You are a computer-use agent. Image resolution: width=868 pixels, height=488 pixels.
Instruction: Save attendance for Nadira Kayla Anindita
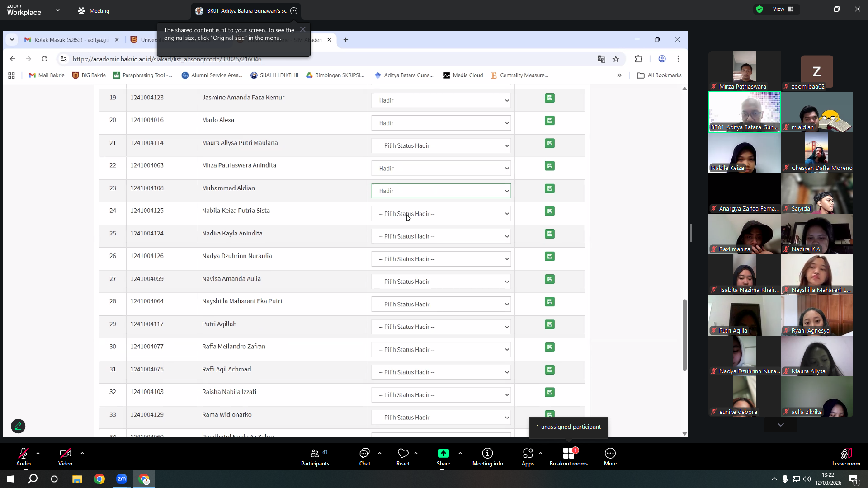pos(550,234)
